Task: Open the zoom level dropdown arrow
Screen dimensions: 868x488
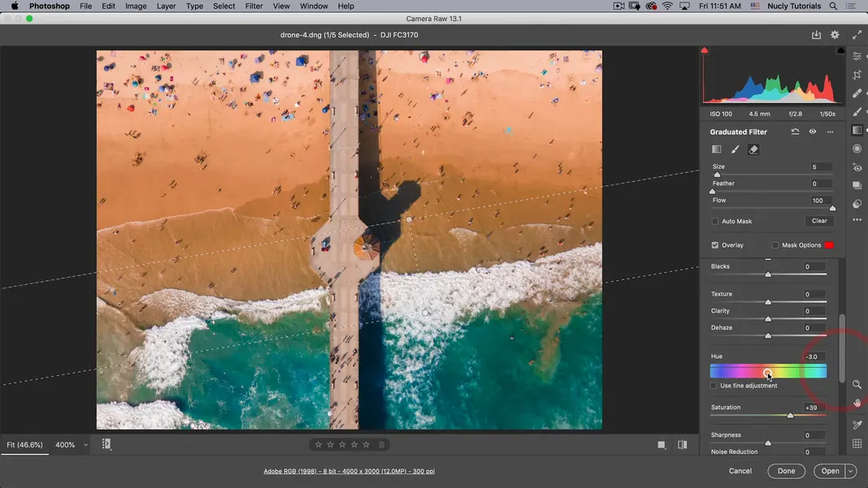Action: coord(85,445)
